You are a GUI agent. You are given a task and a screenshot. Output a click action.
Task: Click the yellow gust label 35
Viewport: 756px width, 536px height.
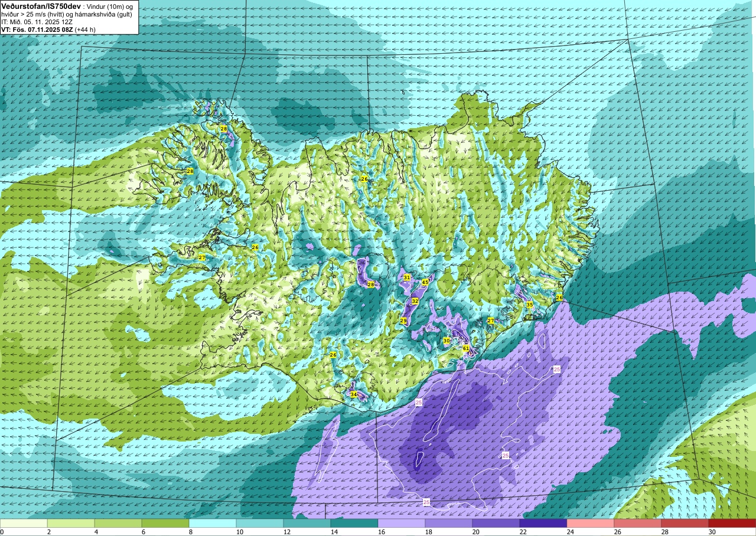pos(530,305)
